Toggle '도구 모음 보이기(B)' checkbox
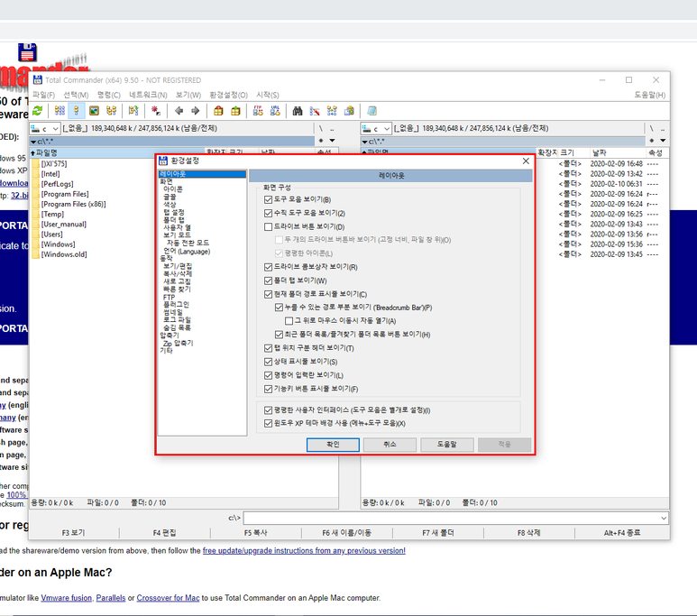This screenshot has width=697, height=616. 268,199
